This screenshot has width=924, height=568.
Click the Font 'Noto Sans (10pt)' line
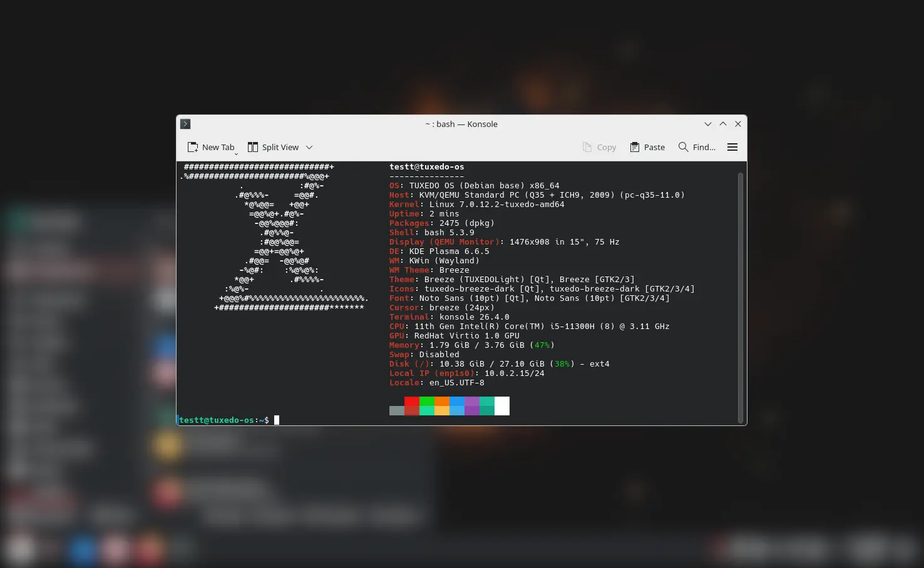(x=530, y=298)
